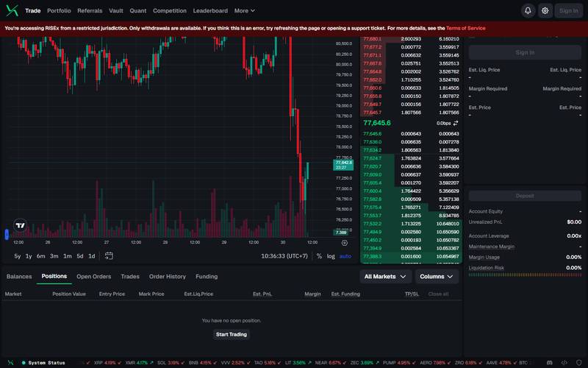Select the 5y chart range
Viewport: 588px width, 368px height.
pos(17,256)
